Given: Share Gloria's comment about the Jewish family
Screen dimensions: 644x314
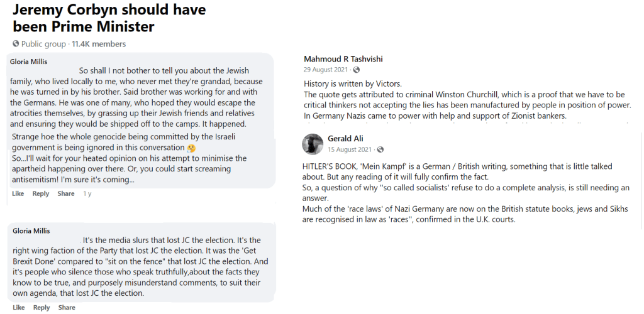Looking at the screenshot, I should point(66,193).
